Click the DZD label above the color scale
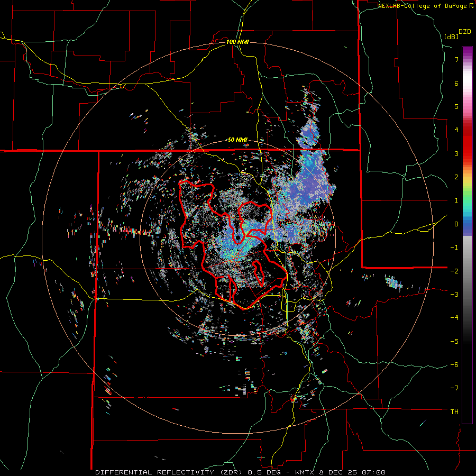Viewport: 476px width, 476px height. 465,32
